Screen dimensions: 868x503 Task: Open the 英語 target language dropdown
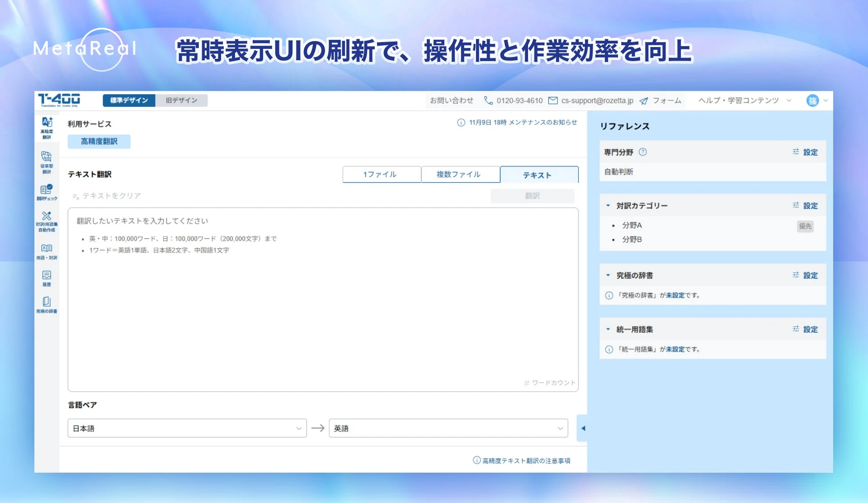pos(448,428)
